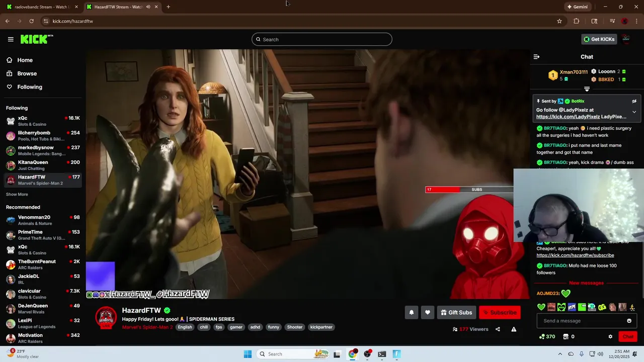Open chat settings gear
Screen dimensions: 644x362
tap(610, 336)
